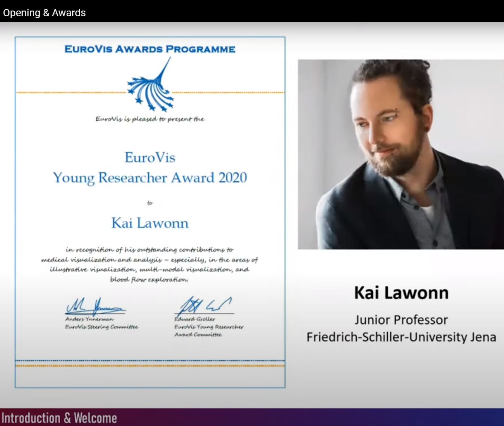Click the "Junior Professor" title text
The width and height of the screenshot is (504, 426).
click(x=401, y=320)
